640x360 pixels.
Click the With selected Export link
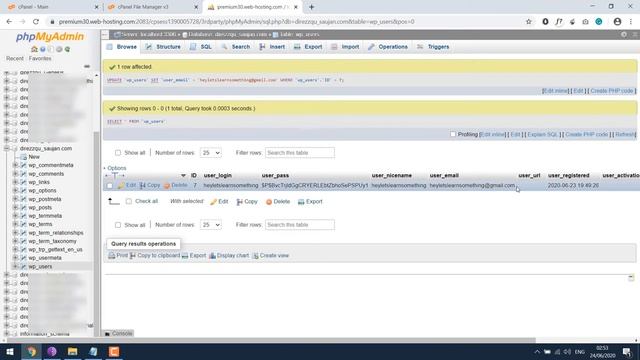(310, 202)
